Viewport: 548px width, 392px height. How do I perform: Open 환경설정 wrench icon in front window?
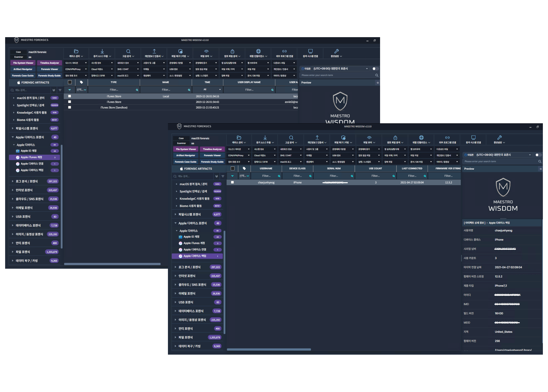point(499,137)
